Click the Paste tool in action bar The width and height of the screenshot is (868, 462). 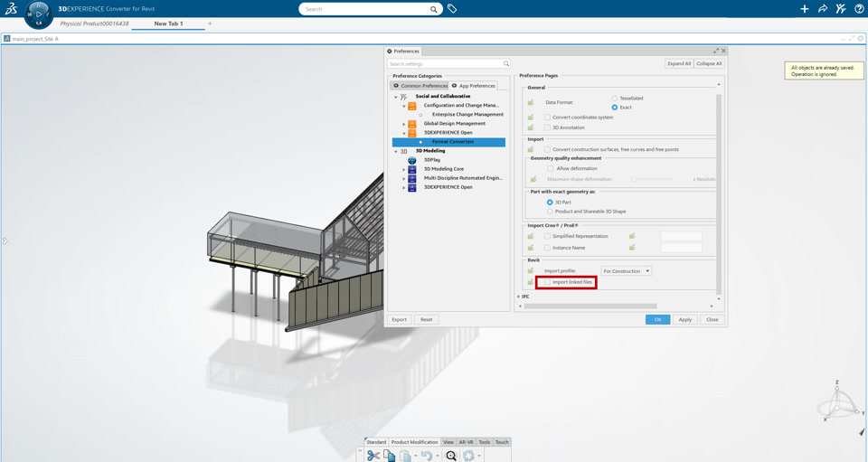(406, 456)
